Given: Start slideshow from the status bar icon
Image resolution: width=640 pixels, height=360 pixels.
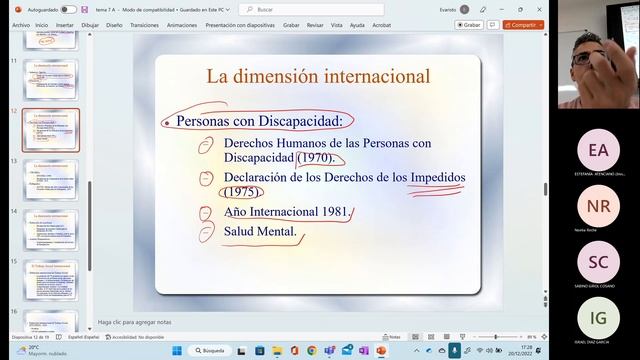Looking at the screenshot, I should (462, 337).
